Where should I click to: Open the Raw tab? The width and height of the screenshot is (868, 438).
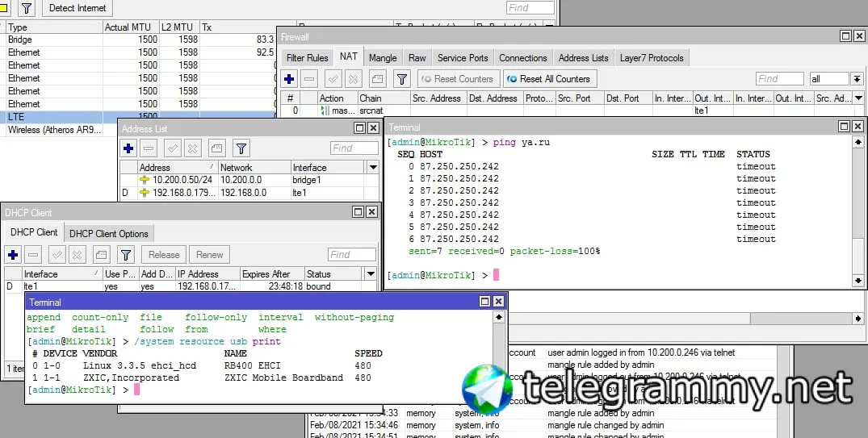[x=417, y=58]
